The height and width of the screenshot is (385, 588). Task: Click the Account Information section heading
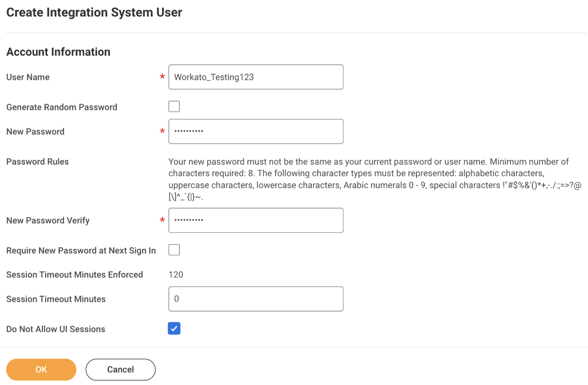(x=58, y=52)
